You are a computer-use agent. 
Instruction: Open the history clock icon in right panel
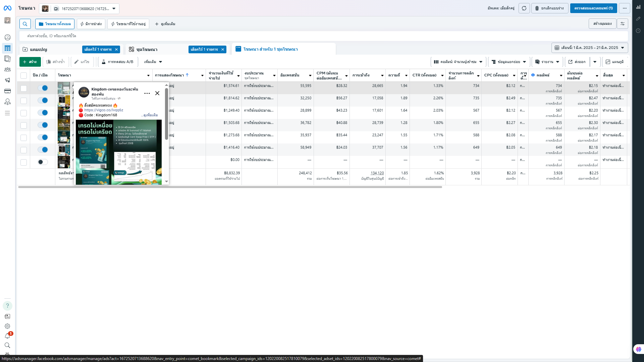[638, 31]
